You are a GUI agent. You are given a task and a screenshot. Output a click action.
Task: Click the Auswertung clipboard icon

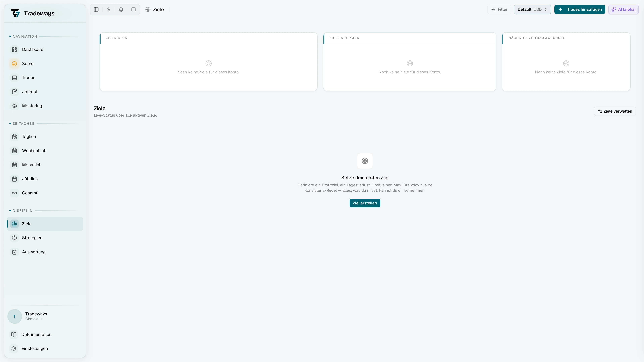click(x=14, y=252)
